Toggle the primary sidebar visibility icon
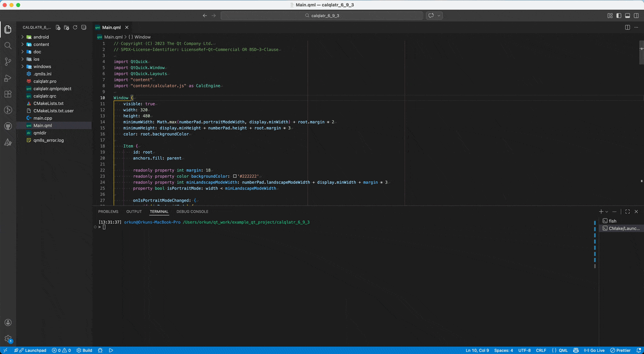The width and height of the screenshot is (644, 354). tap(619, 16)
